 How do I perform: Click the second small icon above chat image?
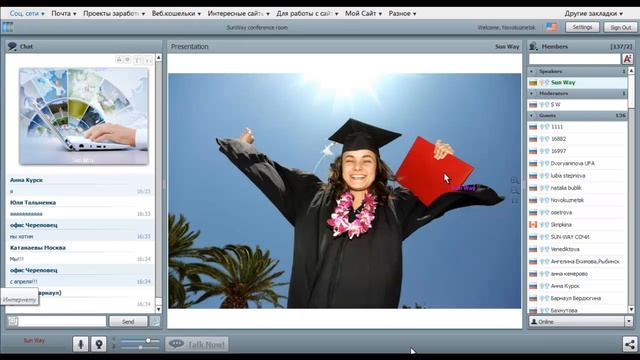pyautogui.click(x=127, y=60)
